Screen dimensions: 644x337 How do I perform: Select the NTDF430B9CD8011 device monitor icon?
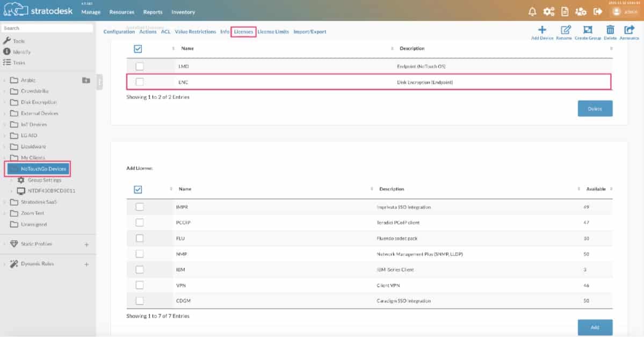click(x=21, y=191)
